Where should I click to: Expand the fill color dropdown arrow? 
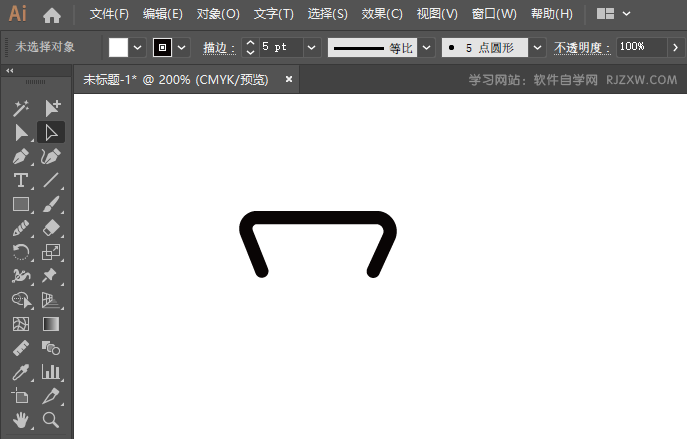tap(138, 47)
